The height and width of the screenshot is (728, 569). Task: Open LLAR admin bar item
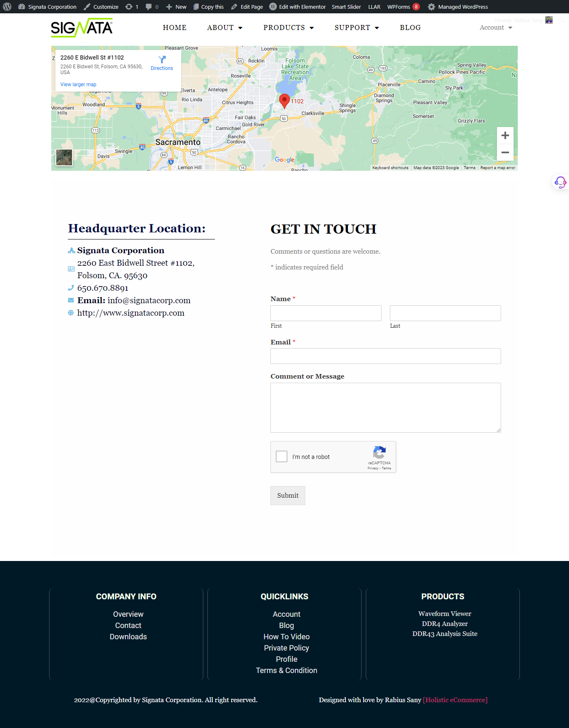coord(374,7)
